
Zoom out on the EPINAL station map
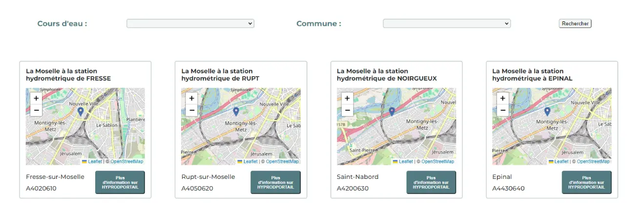(502, 111)
